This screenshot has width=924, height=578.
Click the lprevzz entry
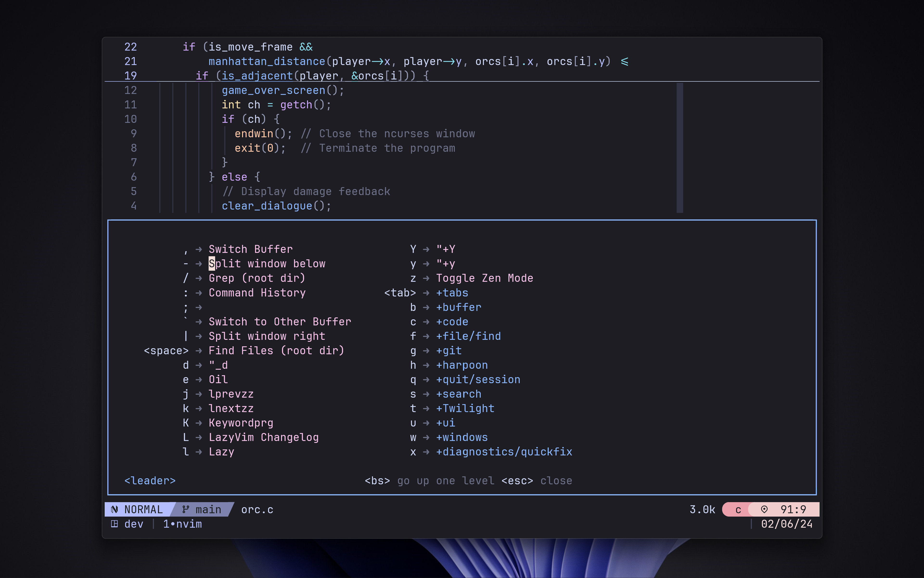pos(231,394)
